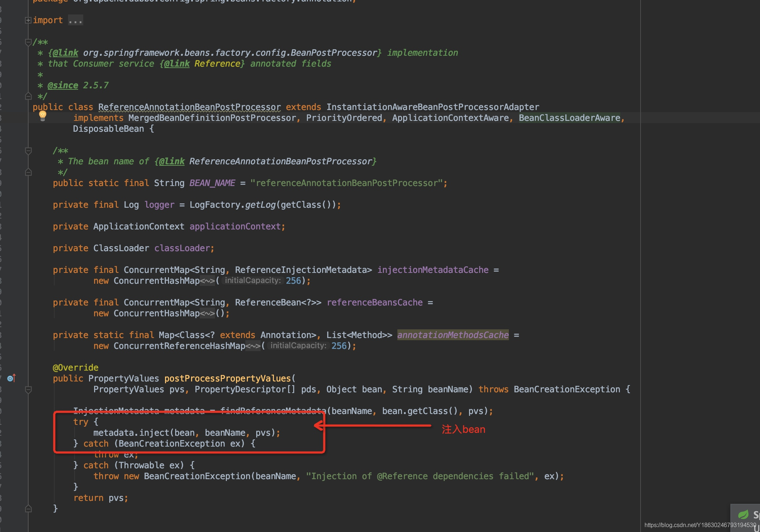Click the postProcessPropertyValues method name
The height and width of the screenshot is (532, 760).
click(228, 379)
